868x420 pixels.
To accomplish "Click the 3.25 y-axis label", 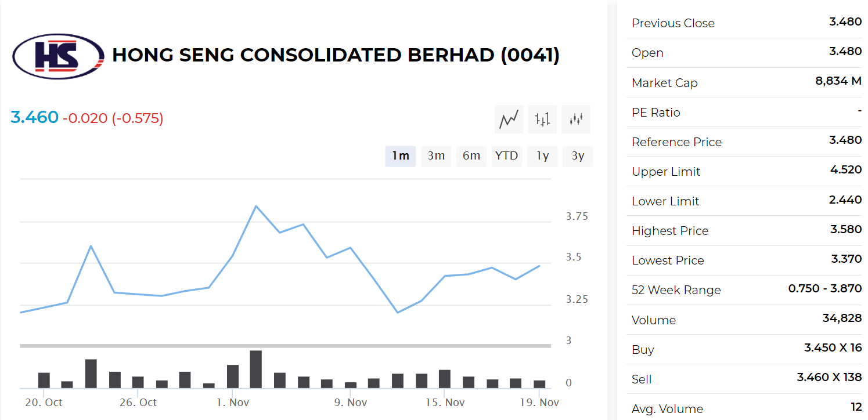I will click(577, 299).
